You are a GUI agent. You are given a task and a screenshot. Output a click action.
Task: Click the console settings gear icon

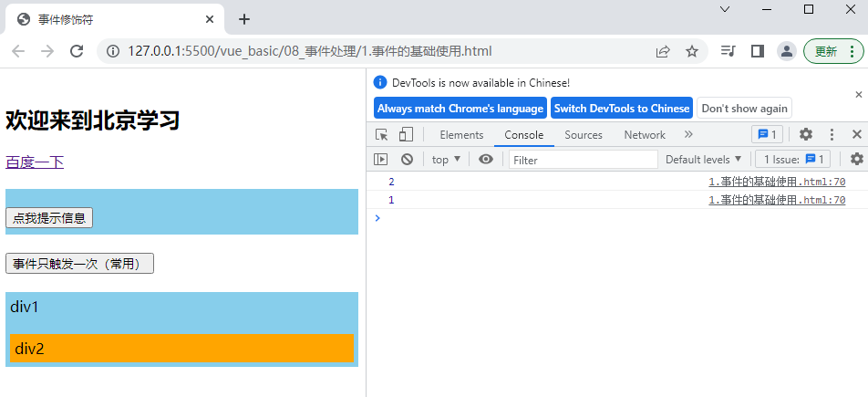[x=856, y=160]
